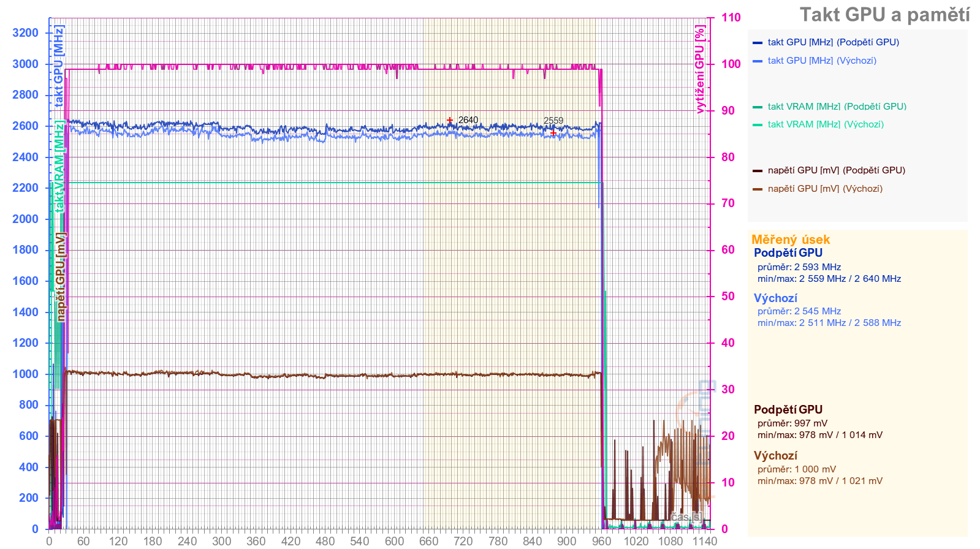
Task: Click legend entry 'takt GPU [MHz] (Výchozí)'
Action: [x=822, y=61]
